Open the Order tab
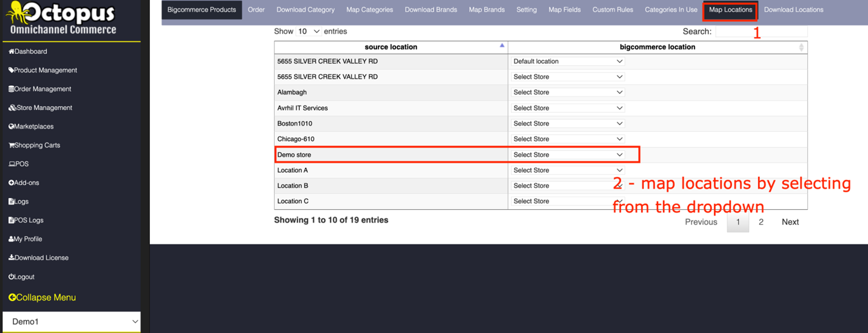The height and width of the screenshot is (333, 868). point(256,10)
